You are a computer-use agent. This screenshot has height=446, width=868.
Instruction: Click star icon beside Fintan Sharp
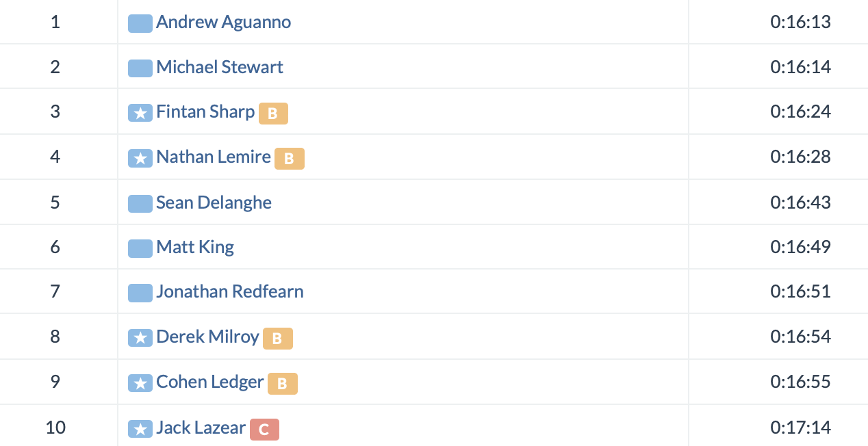[140, 112]
